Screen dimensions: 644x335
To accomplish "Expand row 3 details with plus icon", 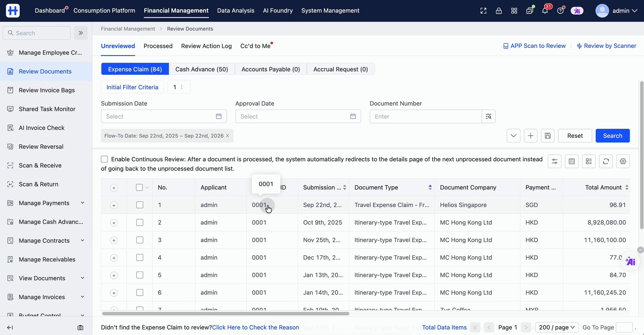I will 114,240.
